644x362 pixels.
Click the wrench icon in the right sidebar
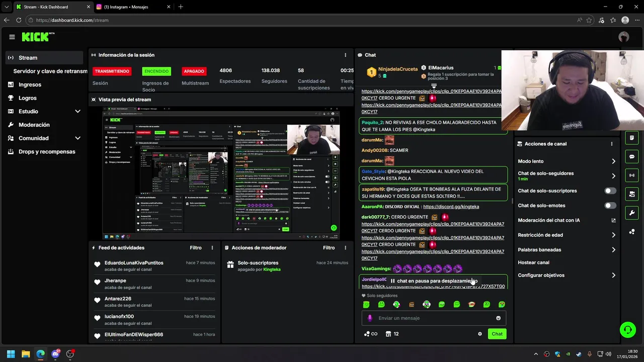(632, 213)
